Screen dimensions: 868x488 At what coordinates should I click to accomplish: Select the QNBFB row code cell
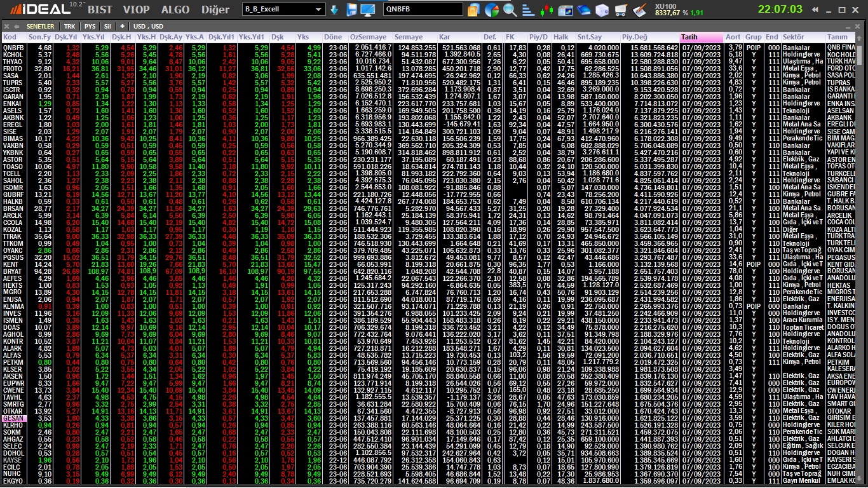(x=13, y=48)
